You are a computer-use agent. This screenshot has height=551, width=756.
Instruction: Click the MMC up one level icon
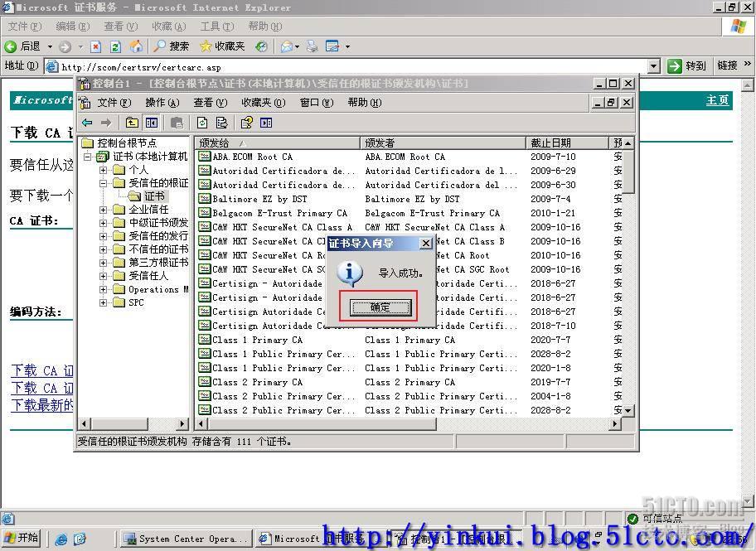[x=132, y=123]
